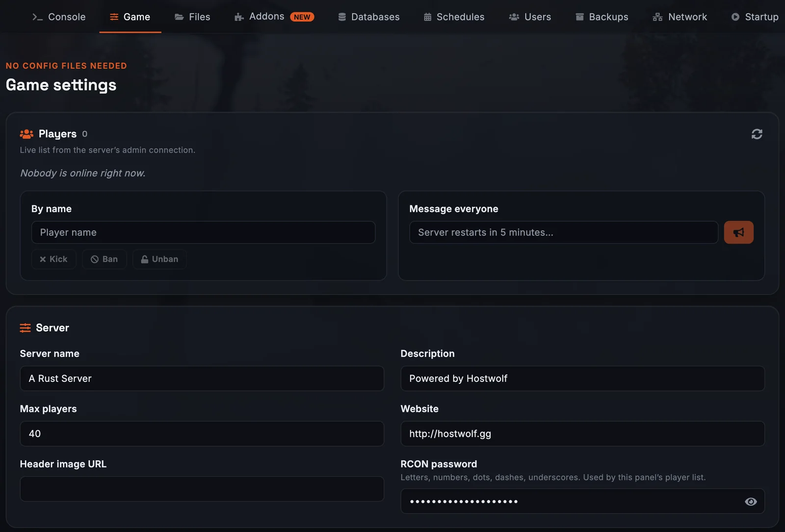This screenshot has height=532, width=785.
Task: Select the Game tab
Action: (x=130, y=17)
